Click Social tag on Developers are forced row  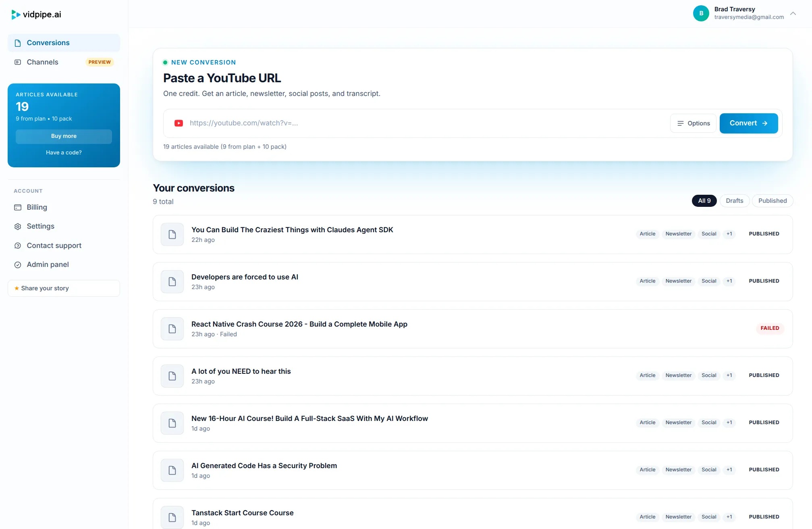(x=709, y=281)
